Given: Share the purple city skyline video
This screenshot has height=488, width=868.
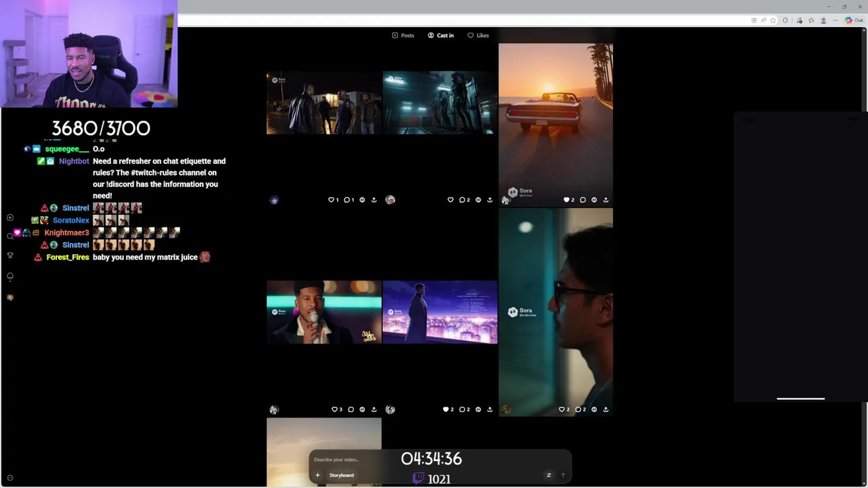Looking at the screenshot, I should pyautogui.click(x=490, y=409).
